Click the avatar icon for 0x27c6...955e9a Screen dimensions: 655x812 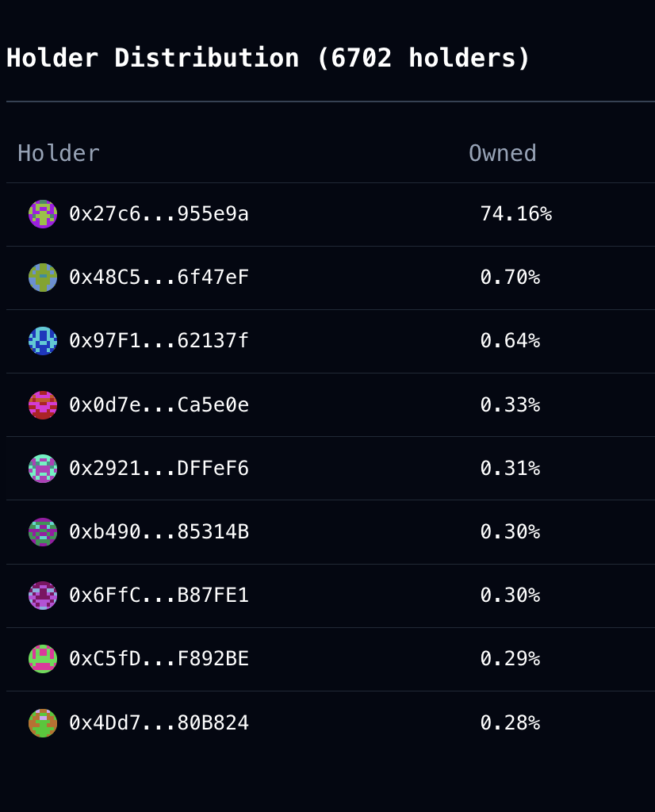[43, 214]
